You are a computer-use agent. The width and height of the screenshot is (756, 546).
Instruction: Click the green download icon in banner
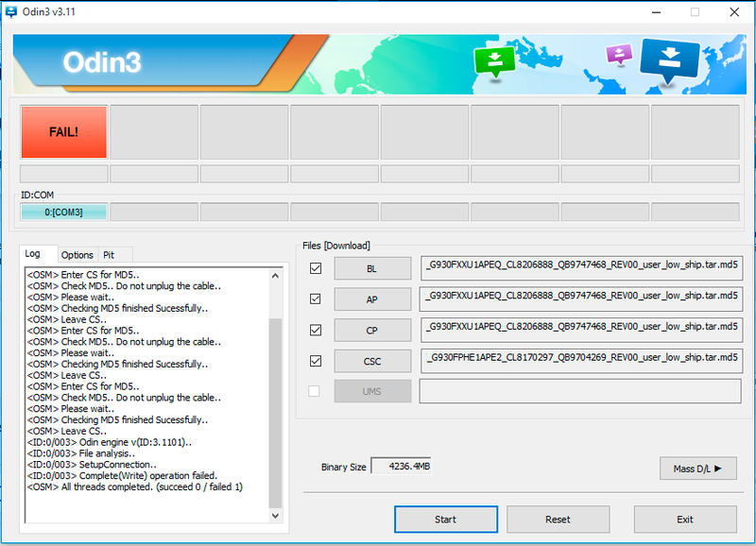495,61
